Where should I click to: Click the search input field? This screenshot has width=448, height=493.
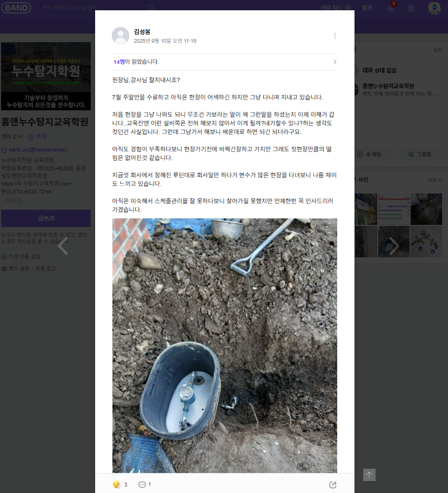[x=95, y=8]
